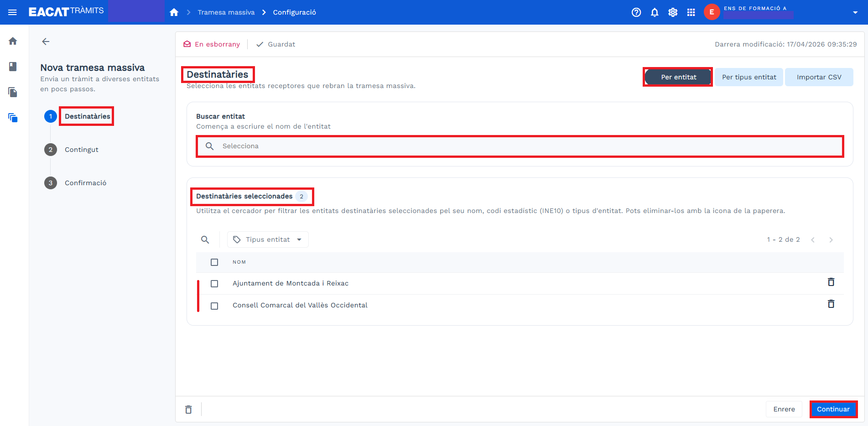Screen dimensions: 868x426
Task: Open the user account dropdown arrow
Action: [855, 12]
